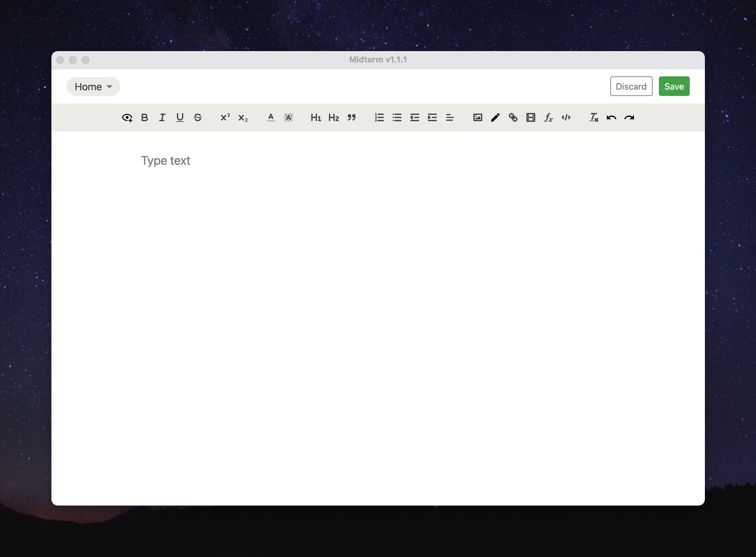Screen dimensions: 756x557
Task: Open the text color picker
Action: pos(271,118)
